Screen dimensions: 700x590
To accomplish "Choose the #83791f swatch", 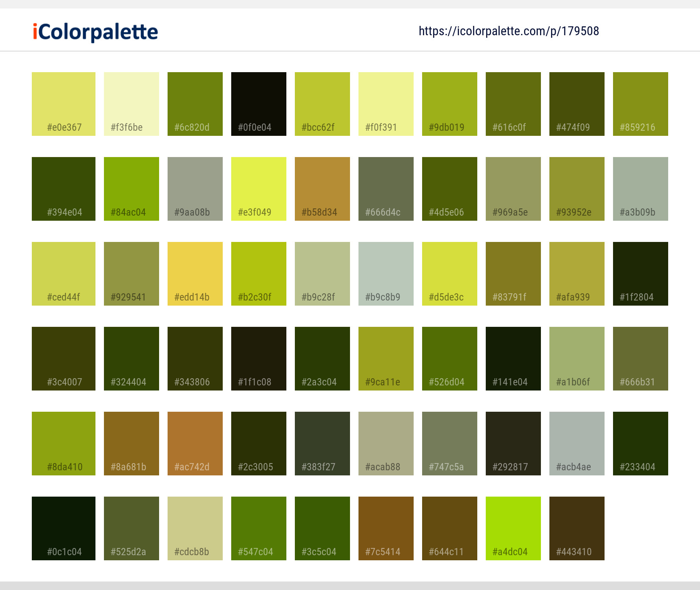I will [513, 274].
